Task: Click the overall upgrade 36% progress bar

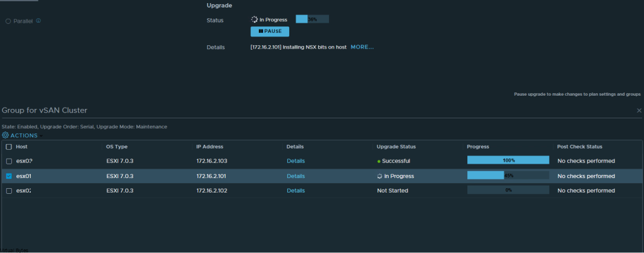Action: pos(312,20)
